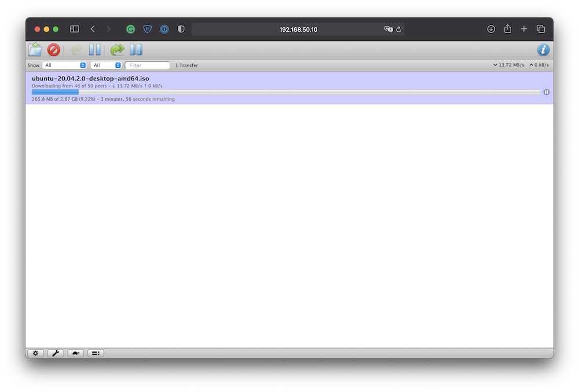Open the second tracker filter dropdown
The image size is (579, 392).
107,65
